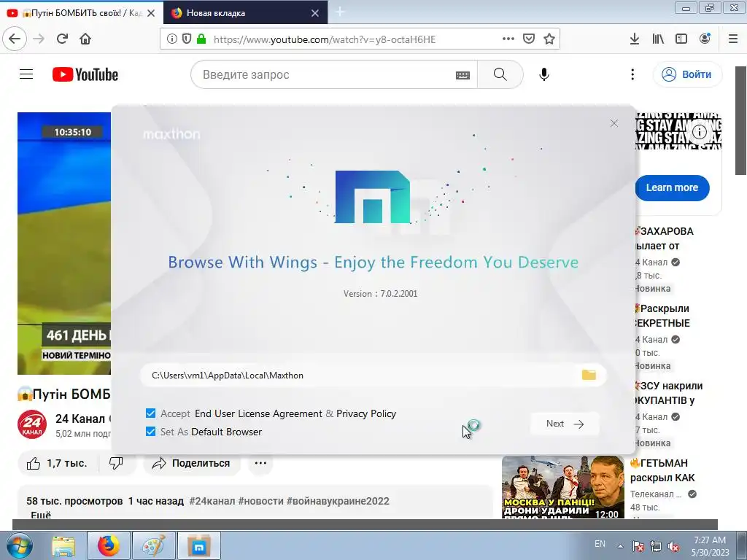Switch to Новая вкладка tab
The height and width of the screenshot is (560, 747).
tap(245, 13)
